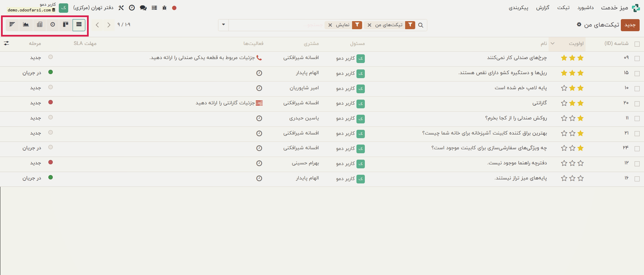Click the green status dot on ticket ۱۵
The image size is (644, 275).
[x=51, y=72]
